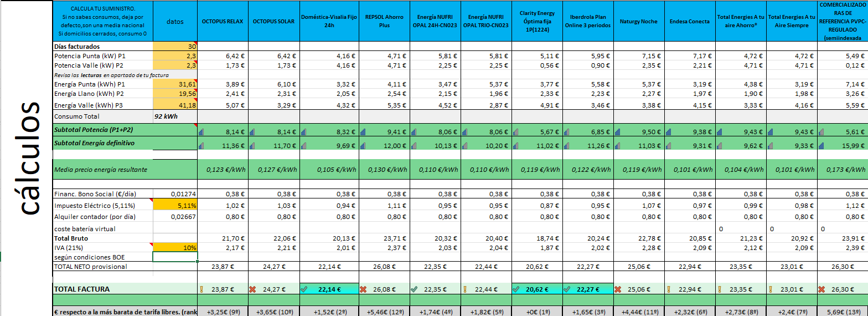Click the "18,74 €" Total Bruto cell

click(x=538, y=238)
